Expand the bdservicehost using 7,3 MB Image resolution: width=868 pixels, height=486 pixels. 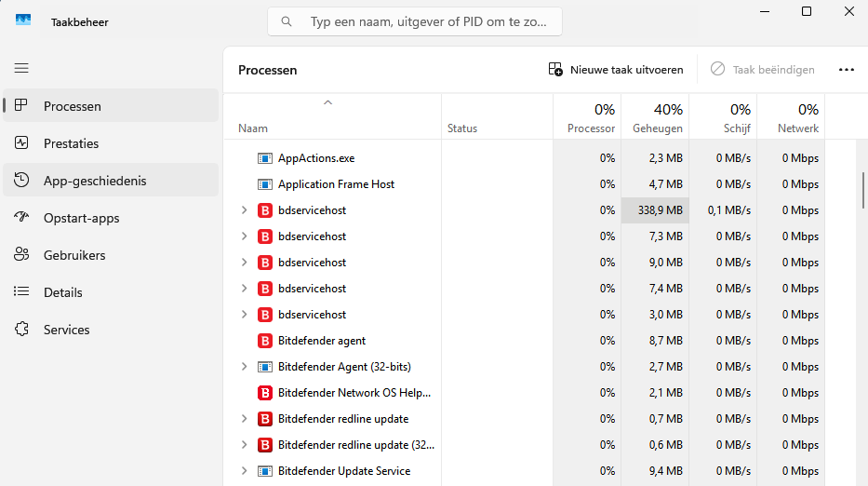[244, 236]
